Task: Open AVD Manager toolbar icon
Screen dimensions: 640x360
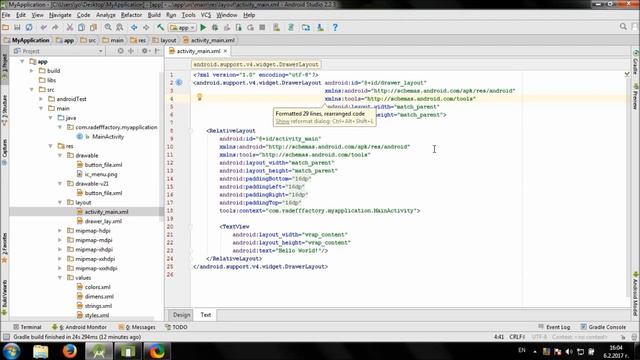Action: [276, 27]
